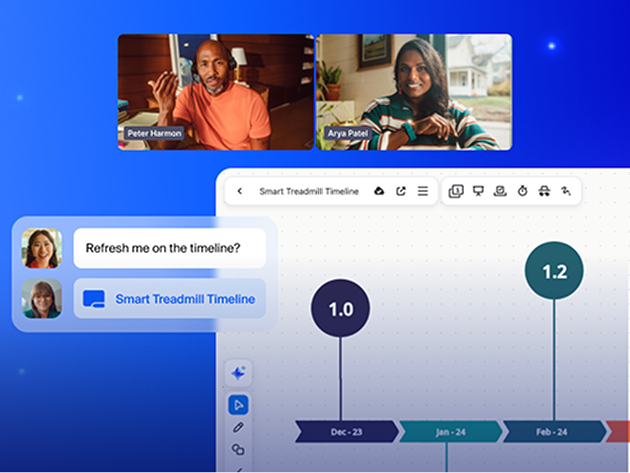Select the 1.0 milestone circle
Image resolution: width=630 pixels, height=473 pixels.
[341, 308]
